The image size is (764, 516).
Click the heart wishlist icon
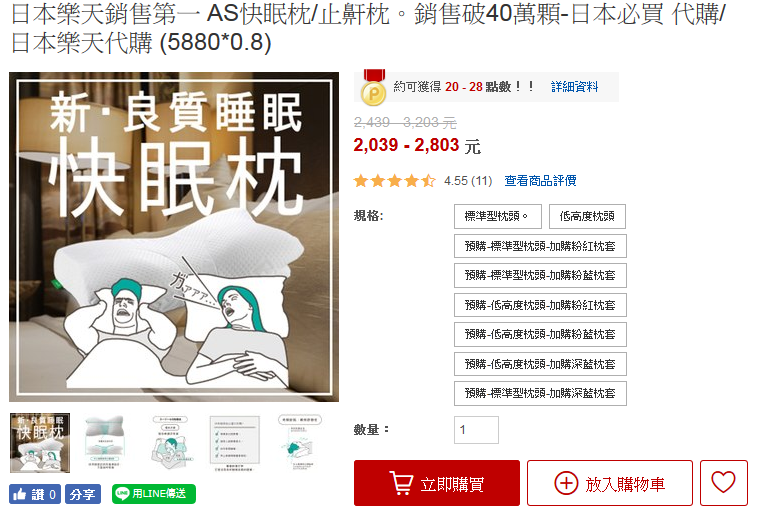coord(724,483)
